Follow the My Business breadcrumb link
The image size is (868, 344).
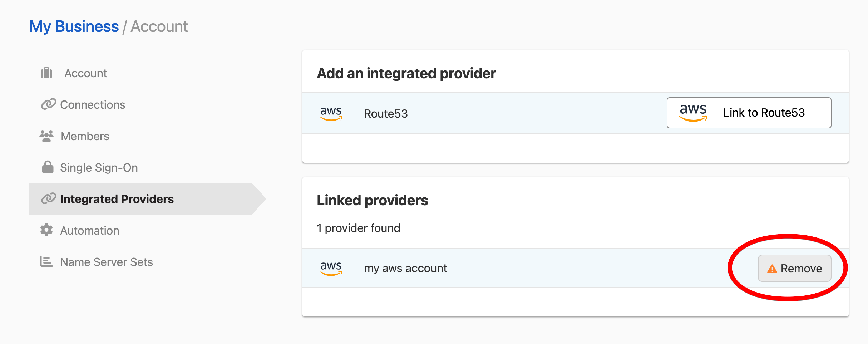[x=74, y=26]
